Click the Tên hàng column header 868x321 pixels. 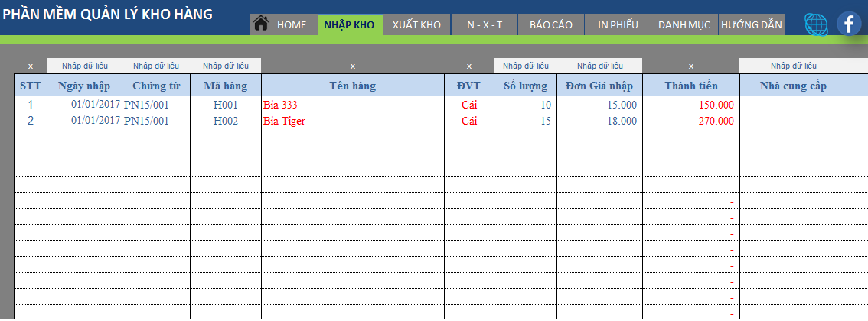pos(352,86)
